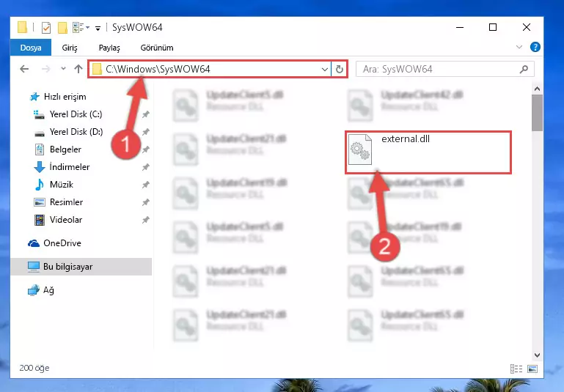This screenshot has height=392, width=564.
Task: Toggle the pin next to Resimler
Action: point(146,203)
